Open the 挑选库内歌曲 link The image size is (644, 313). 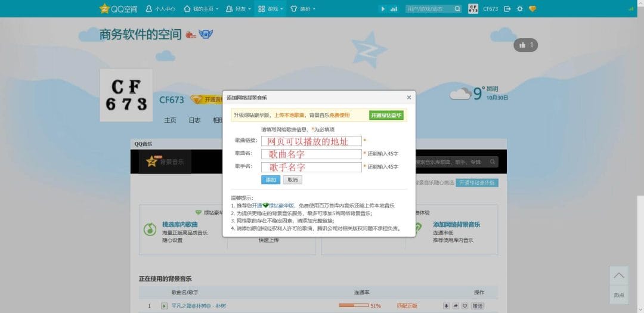click(180, 225)
